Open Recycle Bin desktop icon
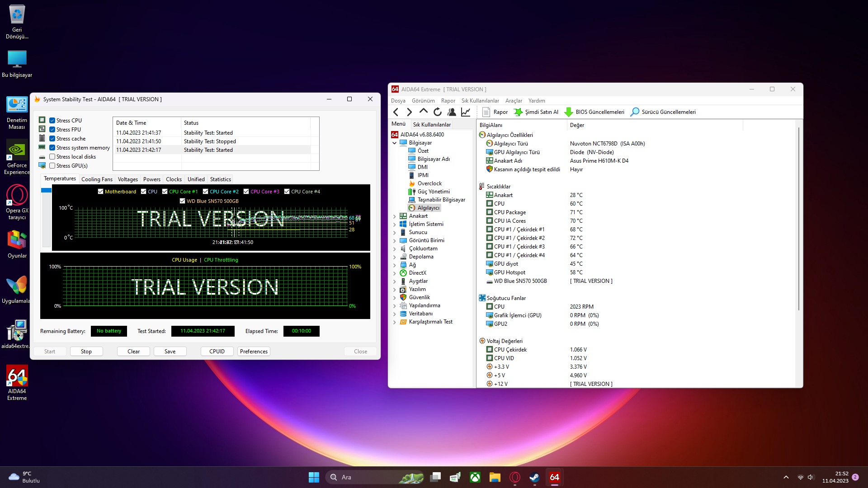 click(17, 22)
